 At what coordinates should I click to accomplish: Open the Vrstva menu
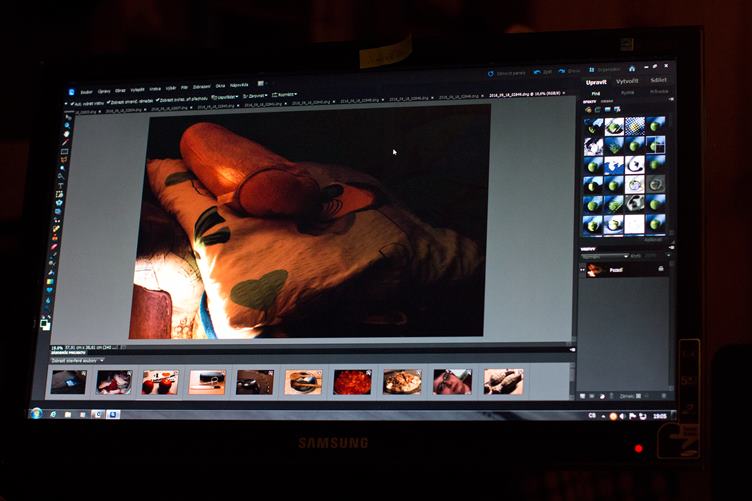(155, 89)
